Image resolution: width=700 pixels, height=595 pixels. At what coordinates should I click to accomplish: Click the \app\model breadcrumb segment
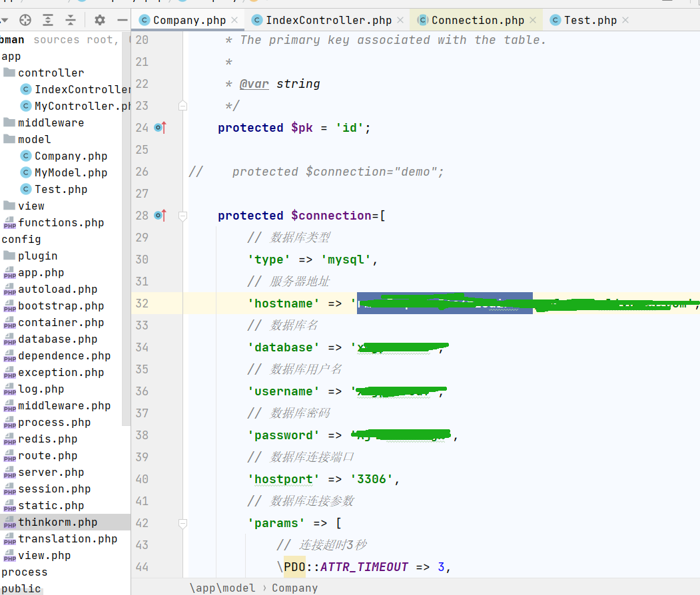coord(222,588)
